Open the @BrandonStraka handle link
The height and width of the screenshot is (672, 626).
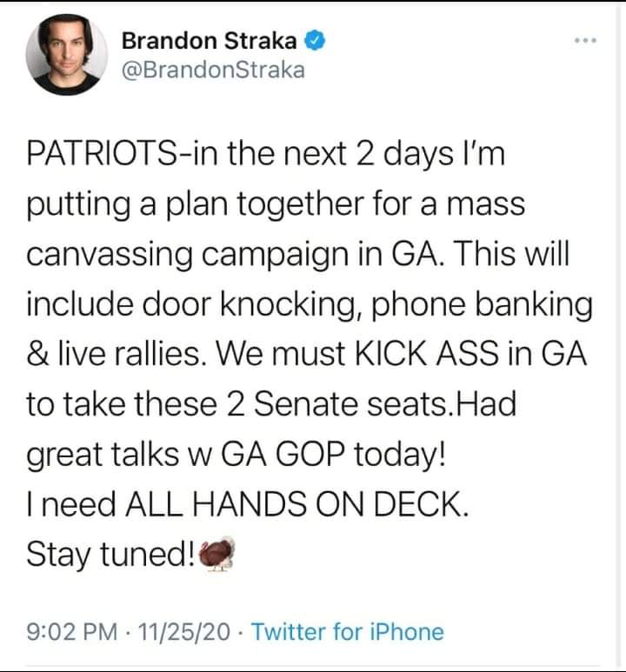tap(212, 70)
